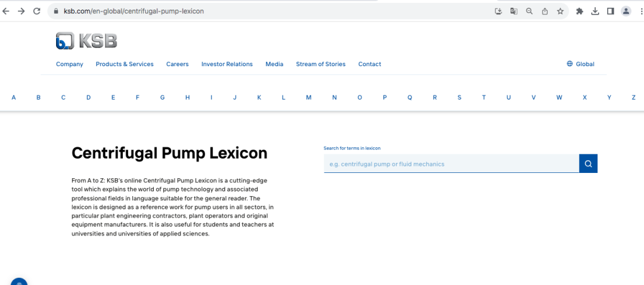
Task: Jump to lexicon letter O
Action: 360,97
